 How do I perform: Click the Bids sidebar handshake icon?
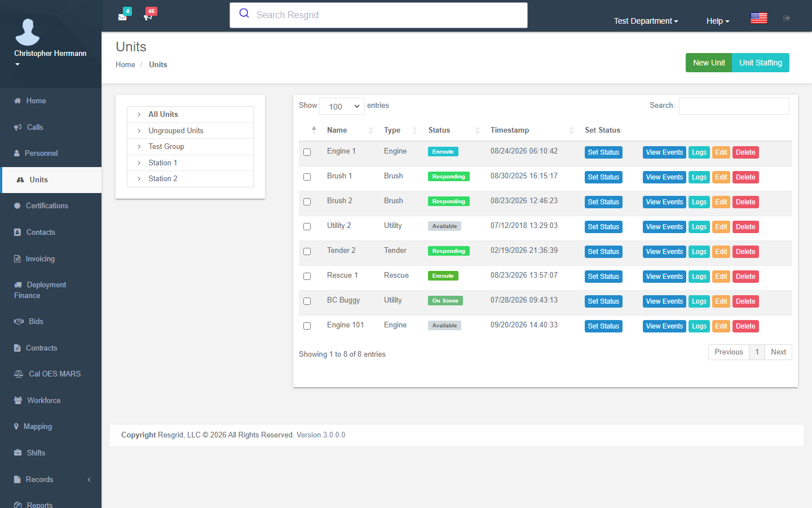click(19, 321)
